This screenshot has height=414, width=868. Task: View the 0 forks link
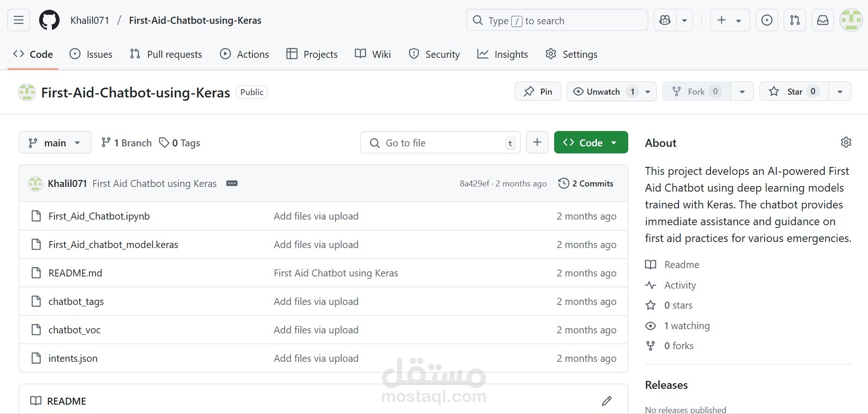tap(669, 345)
